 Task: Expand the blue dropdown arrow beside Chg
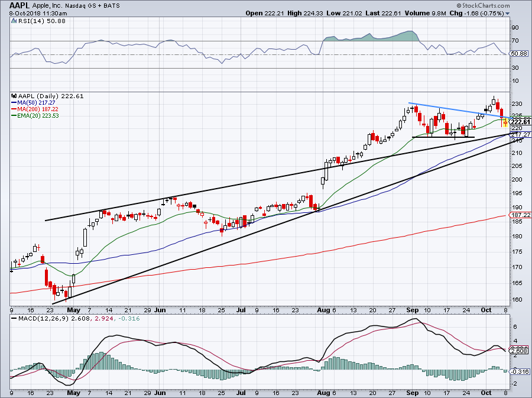point(508,14)
